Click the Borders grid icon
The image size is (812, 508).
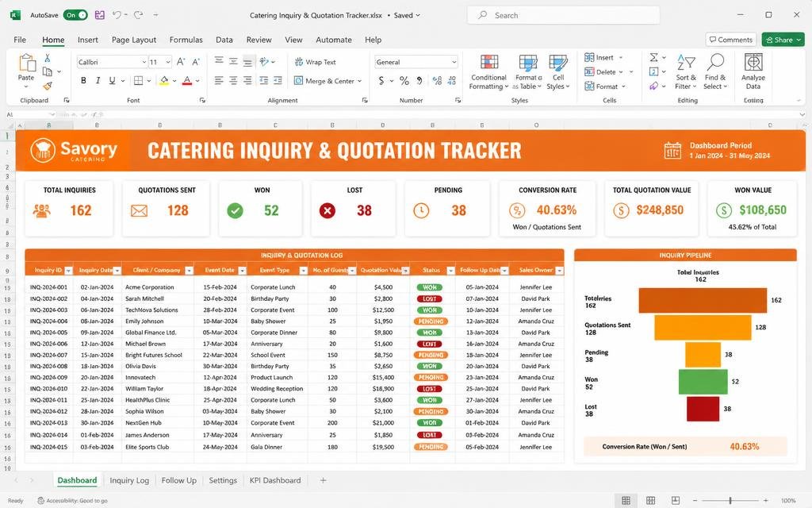tap(138, 80)
